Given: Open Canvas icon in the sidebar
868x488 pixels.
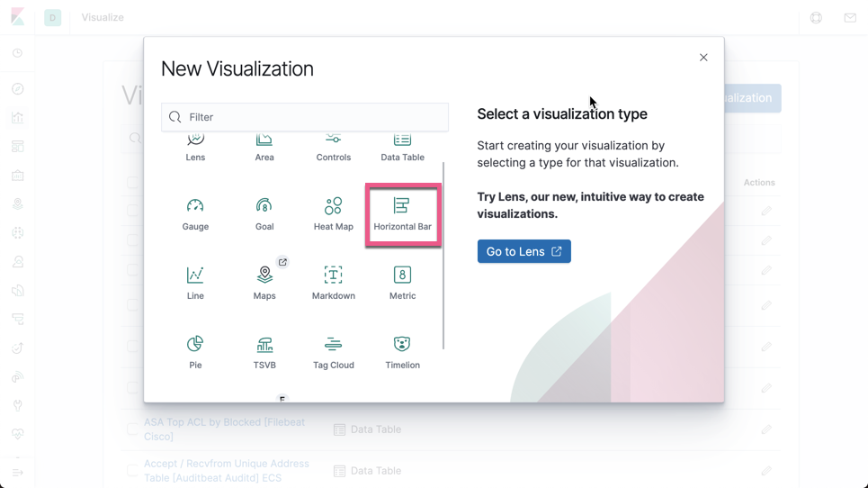Looking at the screenshot, I should 18,175.
